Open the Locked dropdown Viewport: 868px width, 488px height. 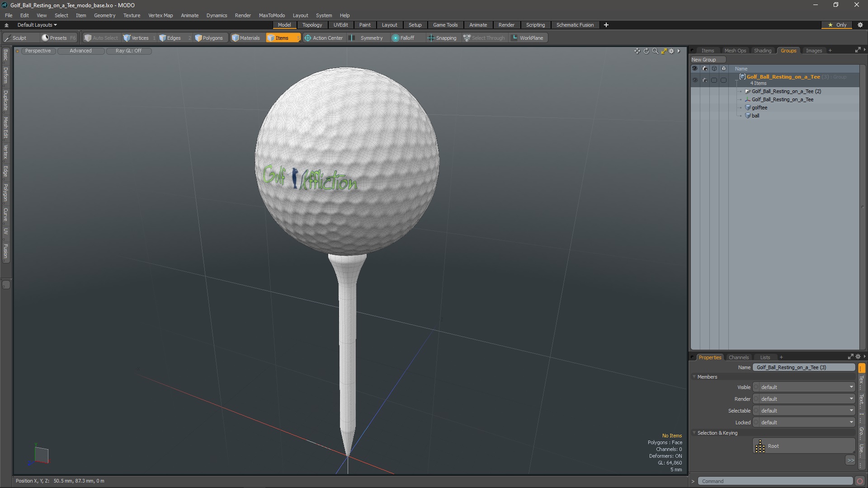806,422
